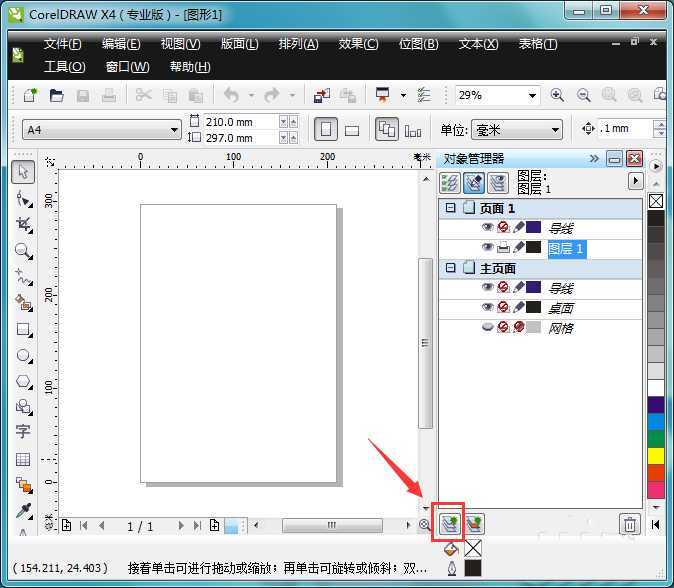Open the zoom level 29% dropdown

click(532, 96)
